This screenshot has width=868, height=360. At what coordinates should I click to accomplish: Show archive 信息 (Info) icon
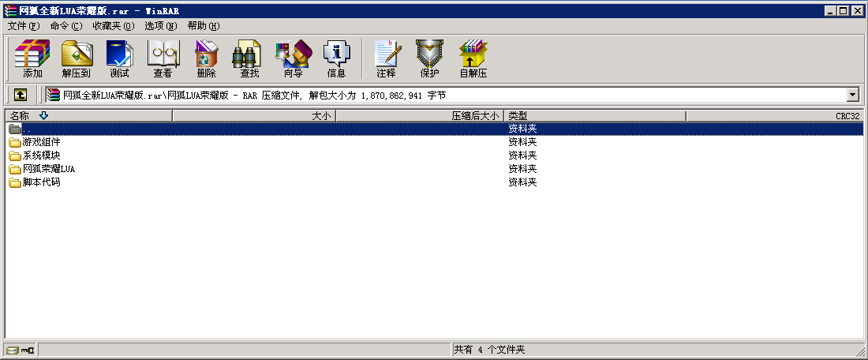click(x=336, y=58)
